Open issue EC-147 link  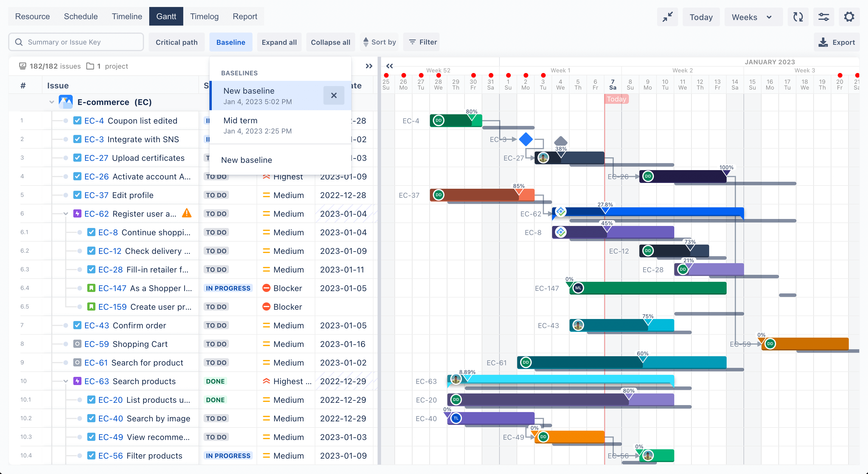111,288
